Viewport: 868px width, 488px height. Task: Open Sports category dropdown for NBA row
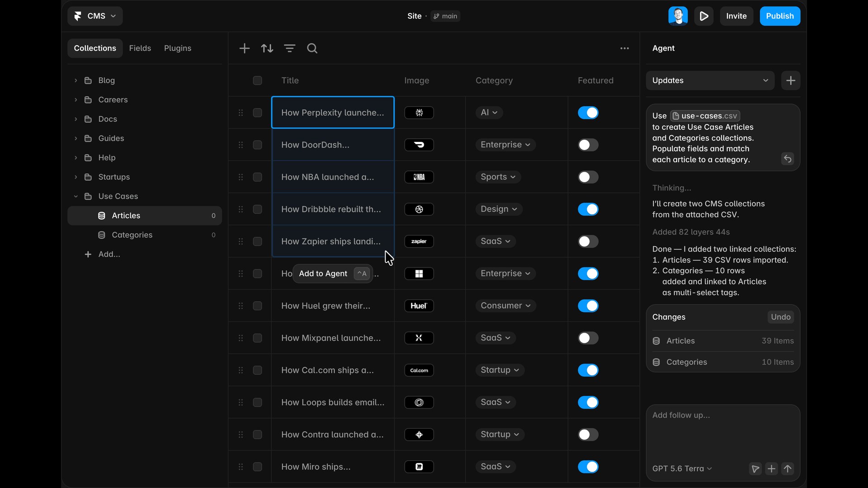498,177
